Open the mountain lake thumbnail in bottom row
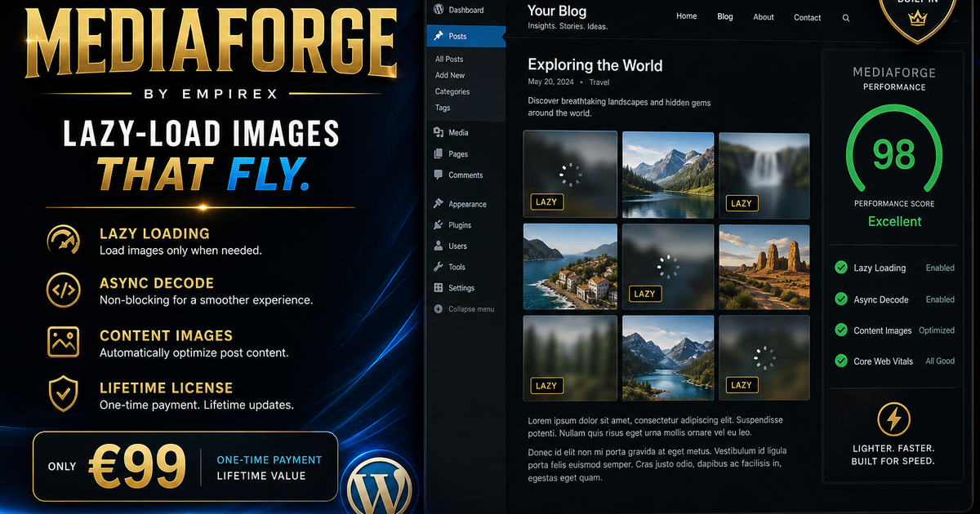This screenshot has width=980, height=514. coord(668,357)
